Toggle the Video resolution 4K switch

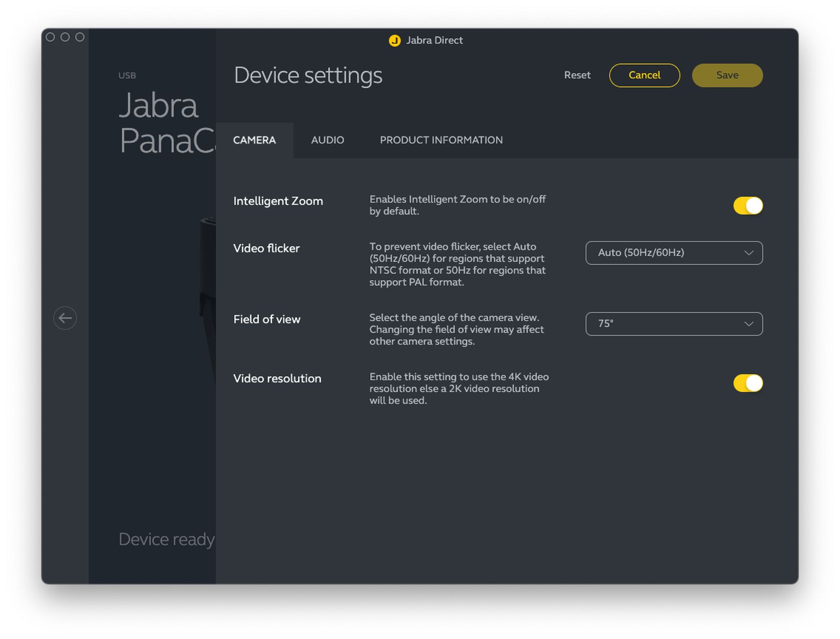click(748, 383)
